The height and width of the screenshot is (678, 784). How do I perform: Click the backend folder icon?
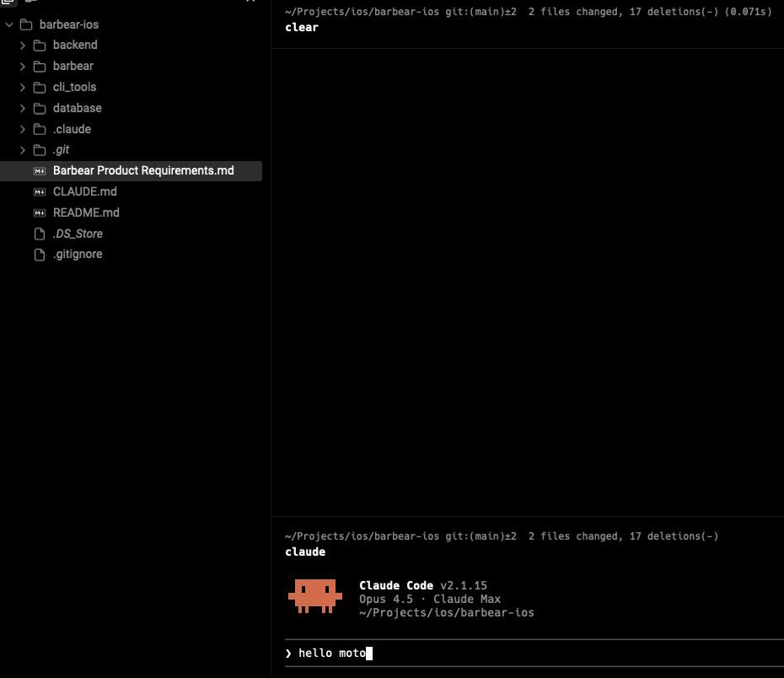tap(40, 46)
